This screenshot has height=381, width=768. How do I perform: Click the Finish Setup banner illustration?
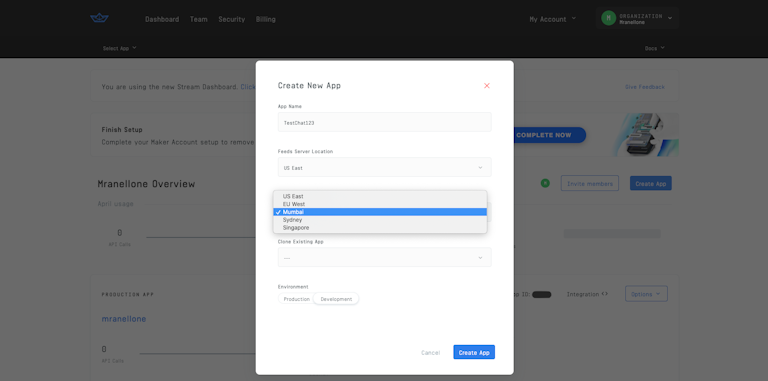coord(646,135)
